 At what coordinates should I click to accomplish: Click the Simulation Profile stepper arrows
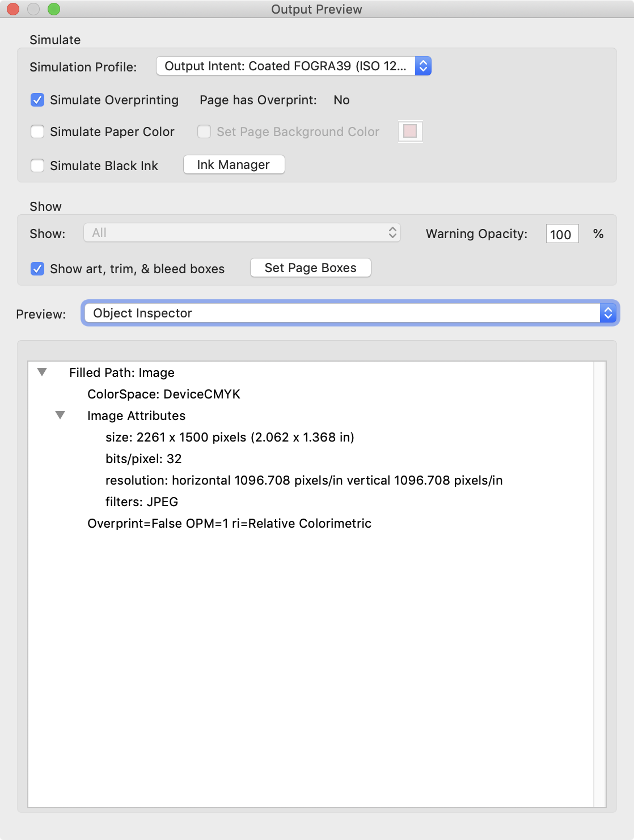pos(421,66)
